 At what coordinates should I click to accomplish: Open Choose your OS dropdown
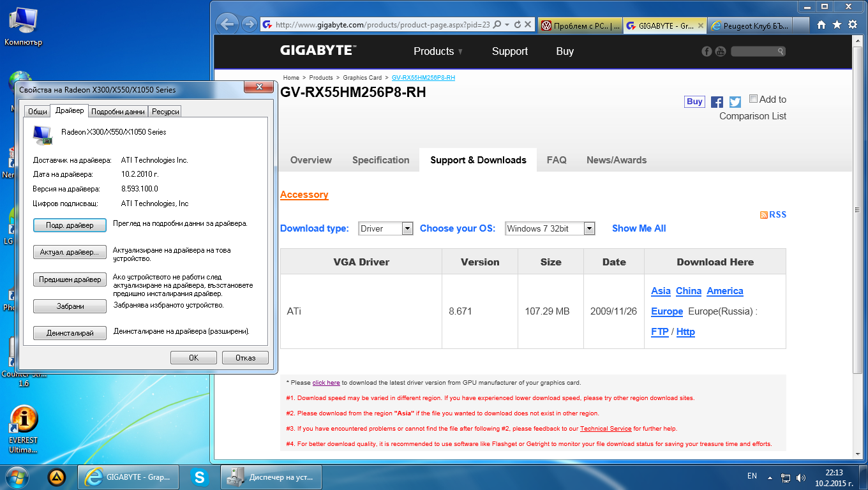point(550,228)
